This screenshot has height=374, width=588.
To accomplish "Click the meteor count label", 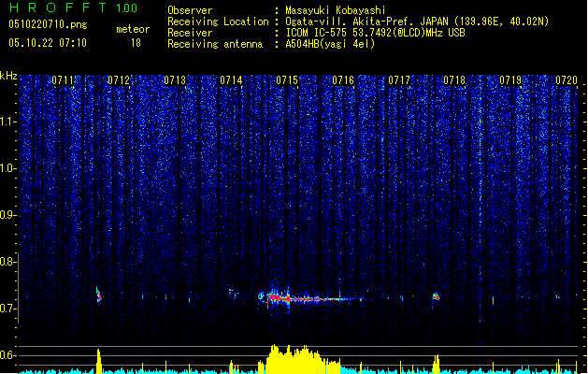I will (x=133, y=29).
